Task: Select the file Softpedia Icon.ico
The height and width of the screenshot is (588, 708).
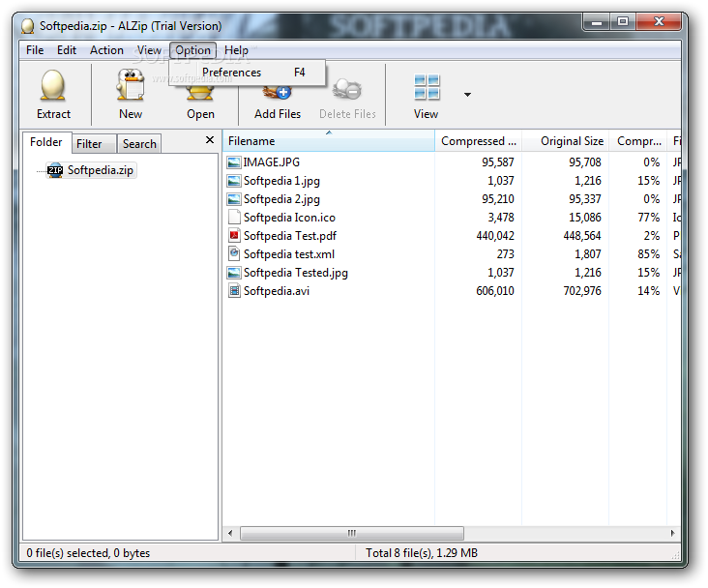Action: [289, 218]
